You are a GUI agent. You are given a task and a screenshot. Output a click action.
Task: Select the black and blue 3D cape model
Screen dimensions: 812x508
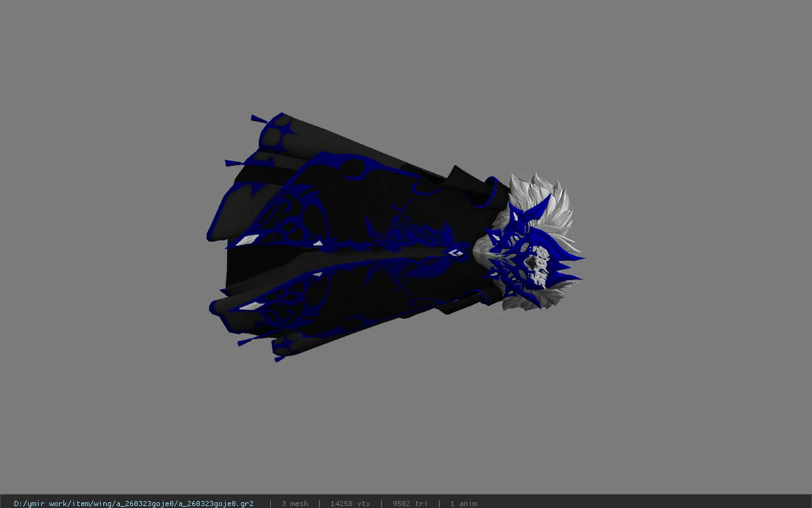[x=395, y=237]
